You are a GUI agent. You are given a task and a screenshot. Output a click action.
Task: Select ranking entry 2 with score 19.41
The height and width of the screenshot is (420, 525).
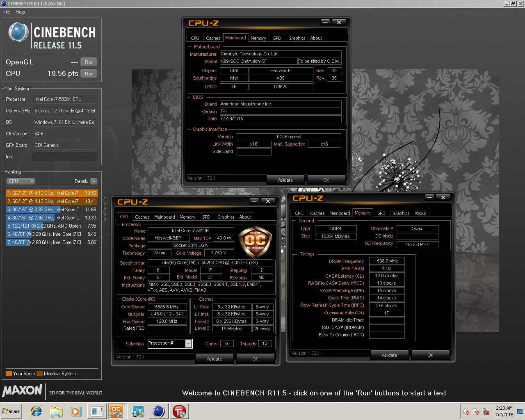pos(52,201)
